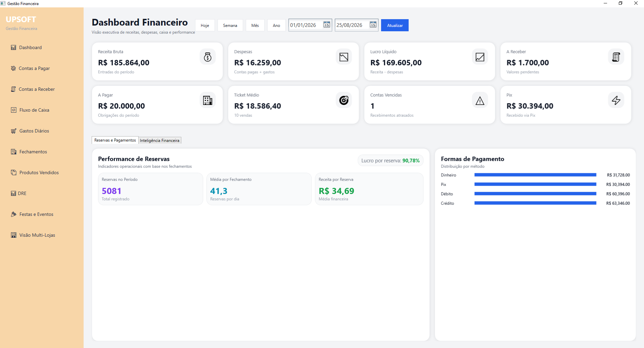The image size is (644, 348).
Task: Click the Despesas card chart icon
Action: click(x=344, y=57)
